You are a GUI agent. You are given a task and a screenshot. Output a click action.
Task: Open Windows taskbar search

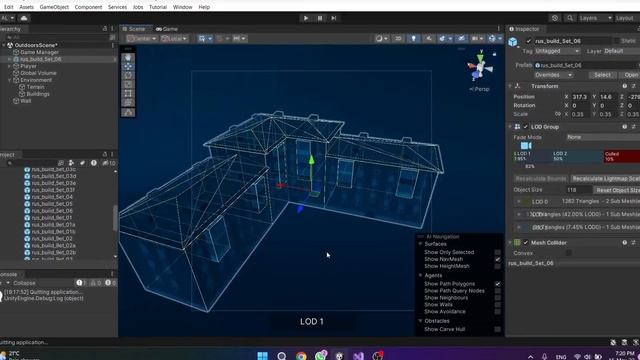(282, 356)
